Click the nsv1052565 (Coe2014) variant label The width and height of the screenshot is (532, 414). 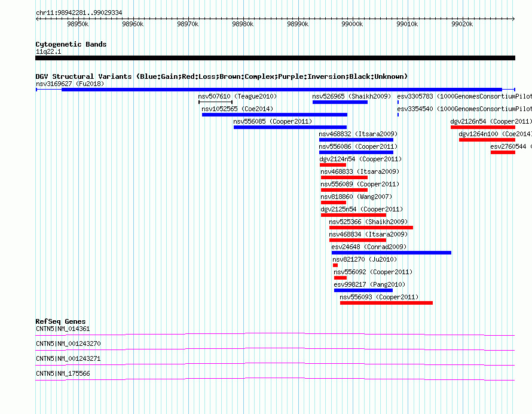[x=237, y=109]
